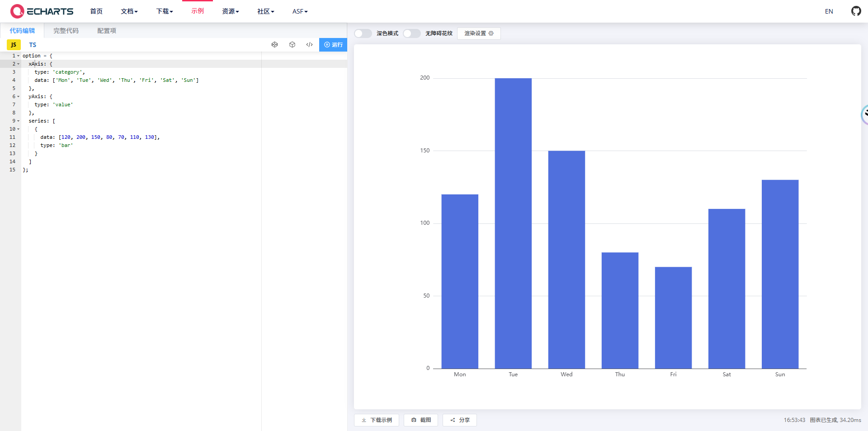
Task: Share the chart with 分享 button
Action: 460,420
